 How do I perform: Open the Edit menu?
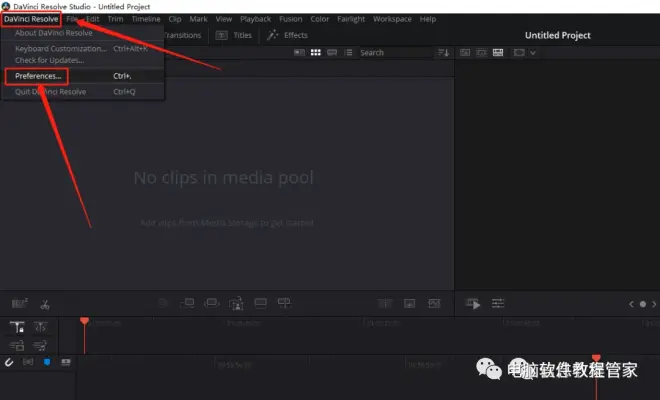(x=93, y=19)
